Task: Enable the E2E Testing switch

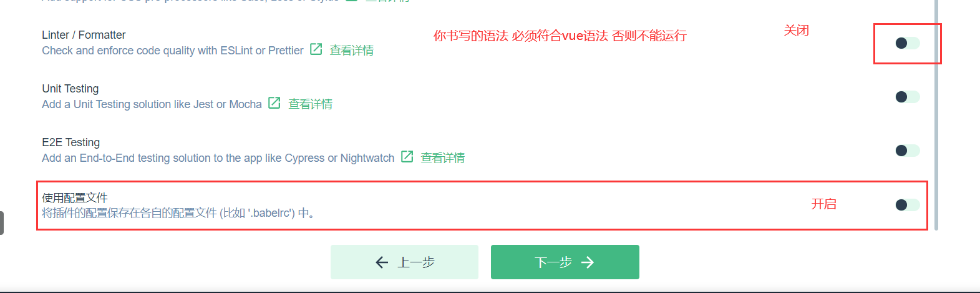Action: click(908, 151)
